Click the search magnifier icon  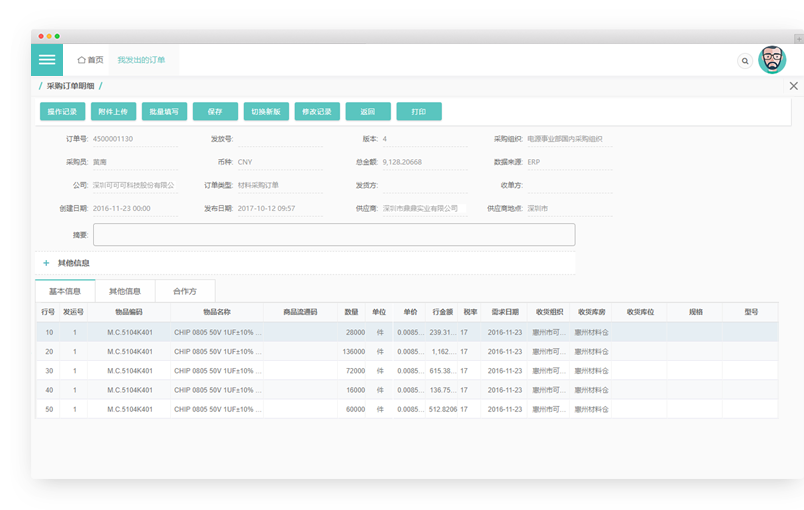pos(745,61)
